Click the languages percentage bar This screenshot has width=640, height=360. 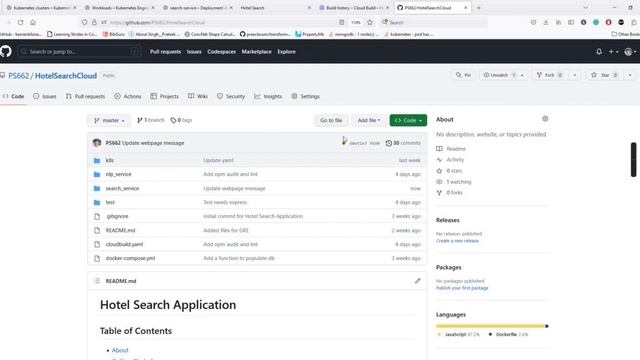coord(492,326)
